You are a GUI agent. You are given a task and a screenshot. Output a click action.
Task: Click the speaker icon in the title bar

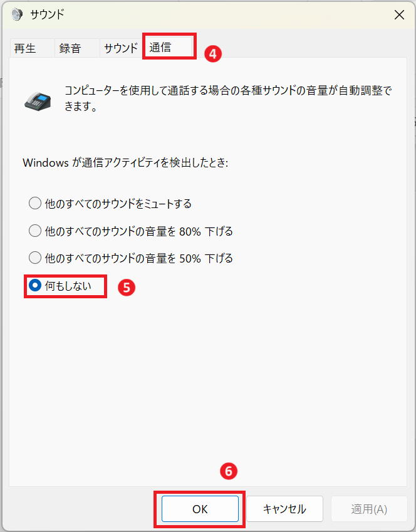(16, 14)
